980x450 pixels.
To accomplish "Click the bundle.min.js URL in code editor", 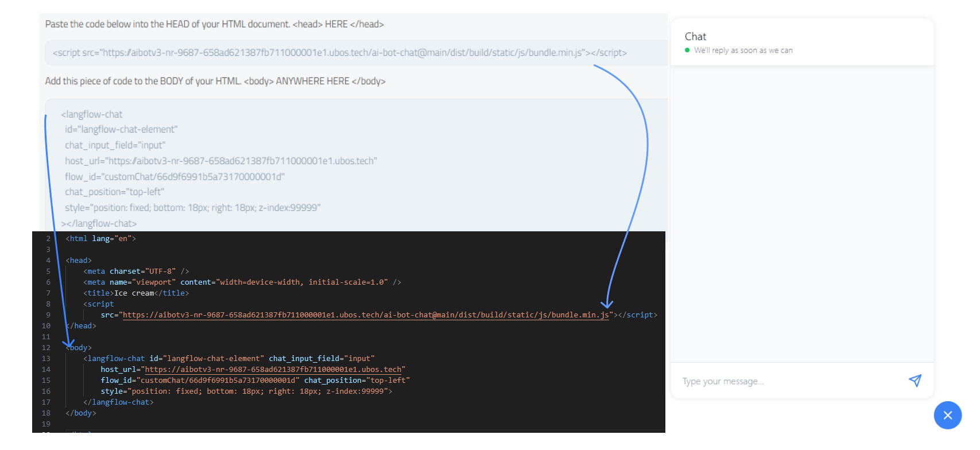I will pyautogui.click(x=366, y=315).
